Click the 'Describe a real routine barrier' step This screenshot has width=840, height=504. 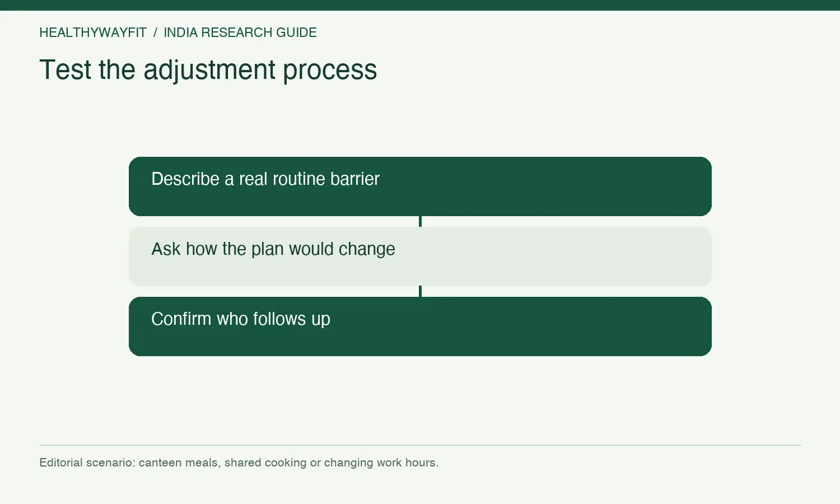click(x=420, y=186)
